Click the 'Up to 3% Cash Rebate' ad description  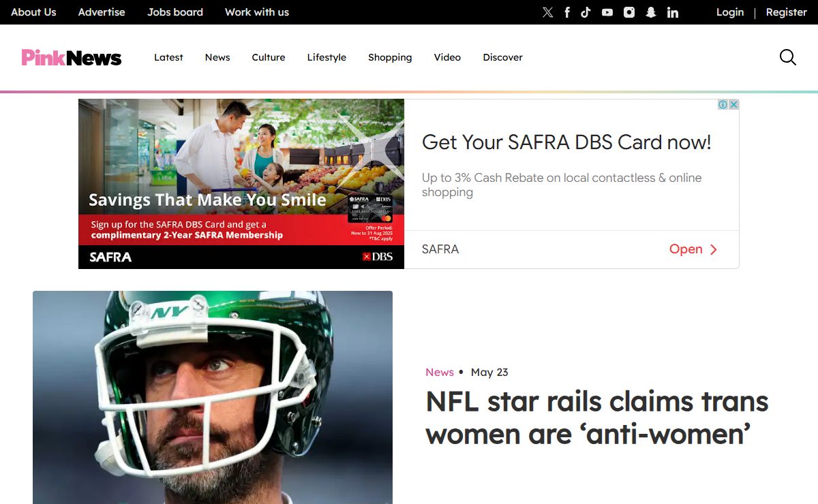click(x=562, y=185)
